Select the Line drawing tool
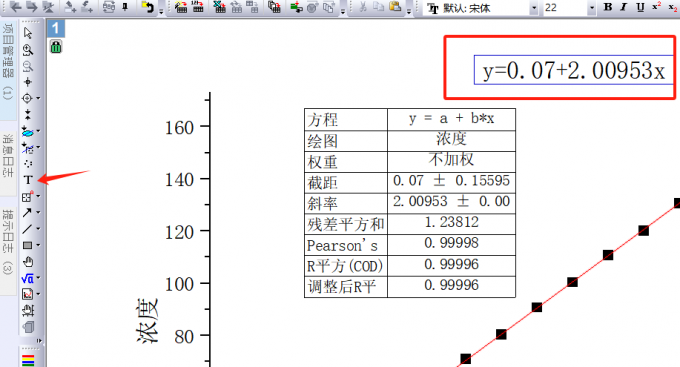 (27, 229)
